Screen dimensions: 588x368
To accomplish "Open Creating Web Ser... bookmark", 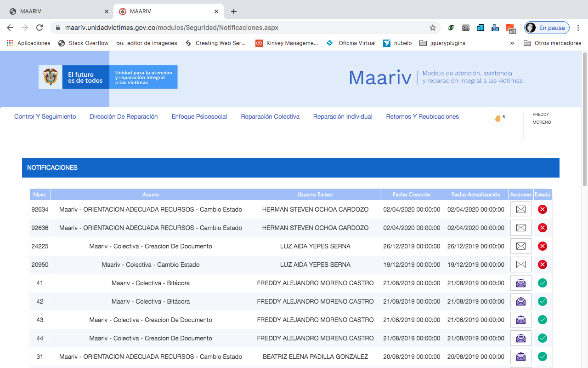I will tap(216, 43).
